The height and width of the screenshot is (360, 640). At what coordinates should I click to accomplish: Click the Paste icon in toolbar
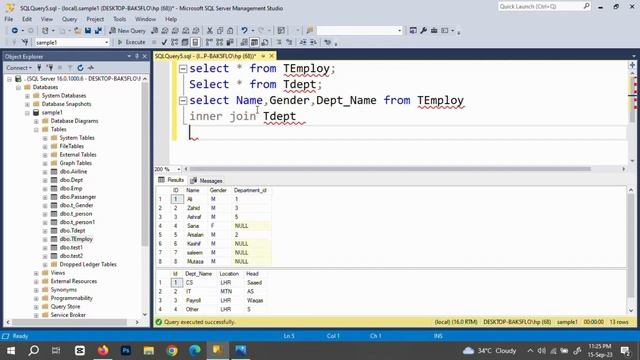230,31
